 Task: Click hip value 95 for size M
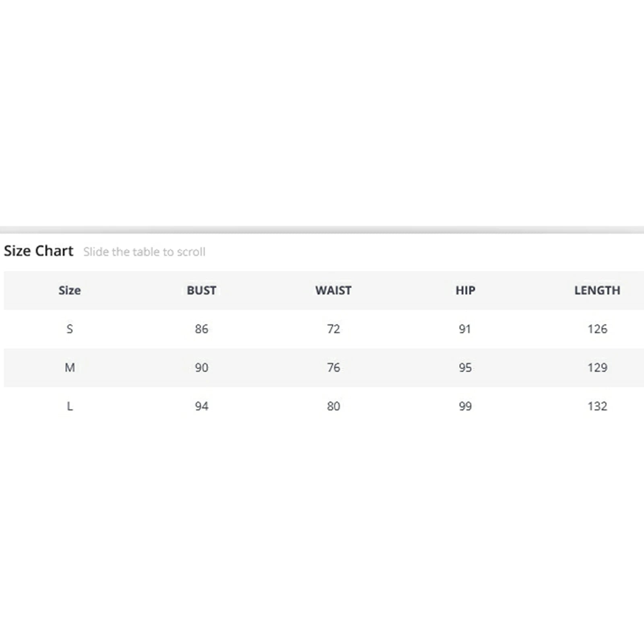[465, 367]
